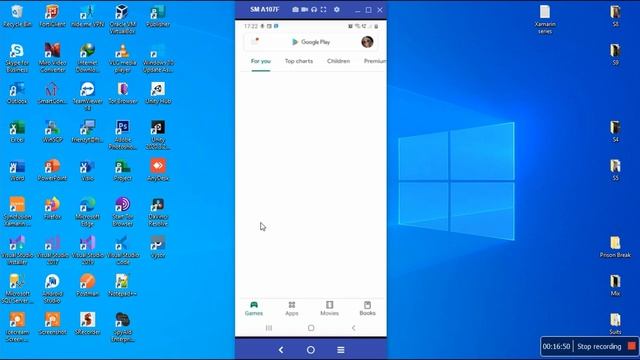
Task: Click the Google Play search bar
Action: point(310,42)
